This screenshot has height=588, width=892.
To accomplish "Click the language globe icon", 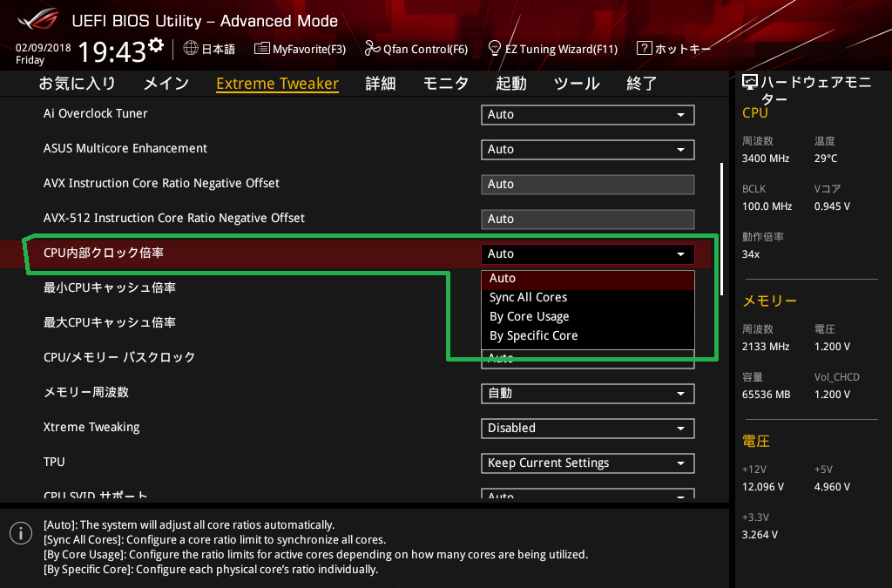I will (191, 48).
